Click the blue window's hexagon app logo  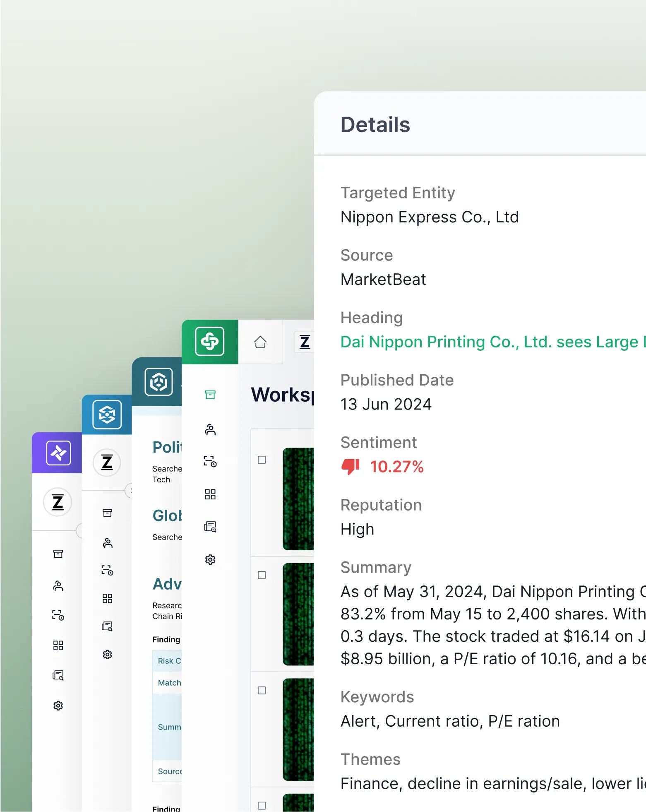(107, 414)
